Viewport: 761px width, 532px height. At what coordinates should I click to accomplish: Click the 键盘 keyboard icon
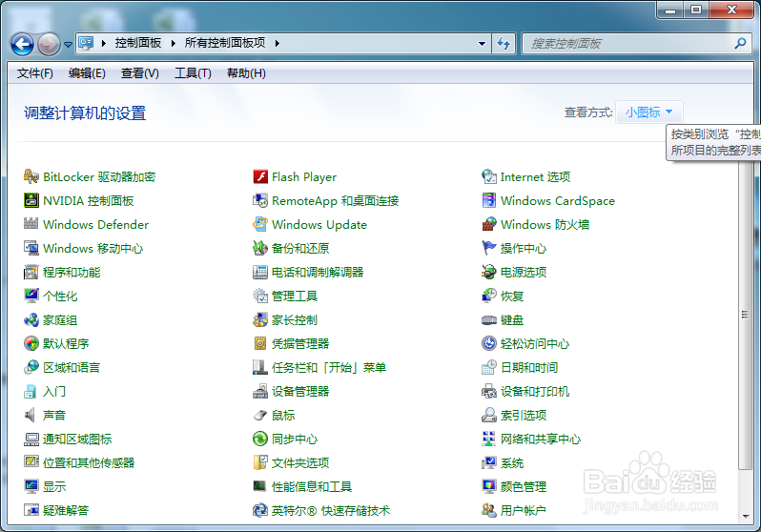pyautogui.click(x=488, y=320)
